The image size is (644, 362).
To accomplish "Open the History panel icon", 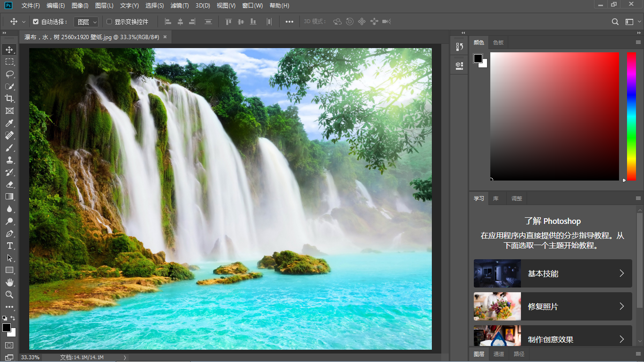I will tap(460, 47).
